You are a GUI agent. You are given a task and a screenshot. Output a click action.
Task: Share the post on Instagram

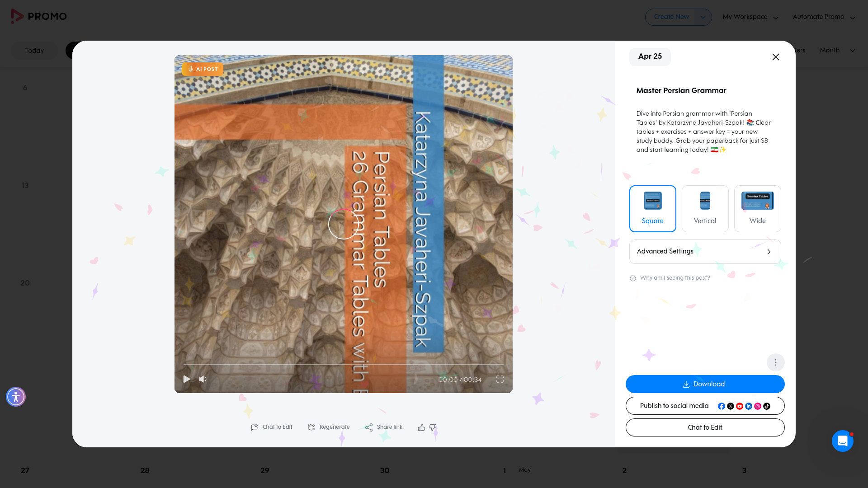tap(758, 406)
